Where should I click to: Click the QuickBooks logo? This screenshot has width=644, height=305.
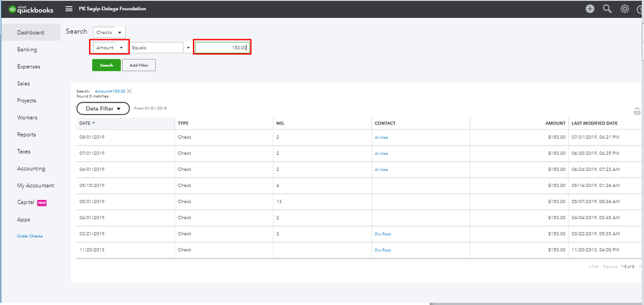coord(32,9)
